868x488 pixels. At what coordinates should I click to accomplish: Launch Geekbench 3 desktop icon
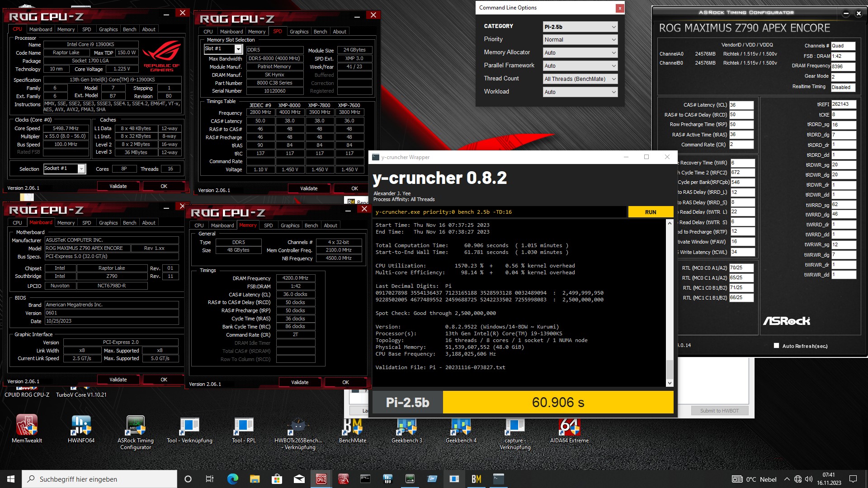(407, 428)
